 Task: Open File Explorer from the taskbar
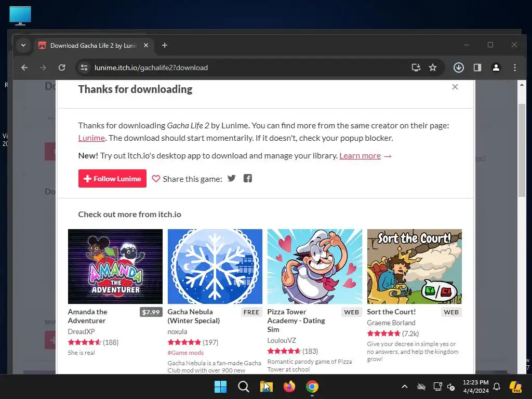point(267,387)
